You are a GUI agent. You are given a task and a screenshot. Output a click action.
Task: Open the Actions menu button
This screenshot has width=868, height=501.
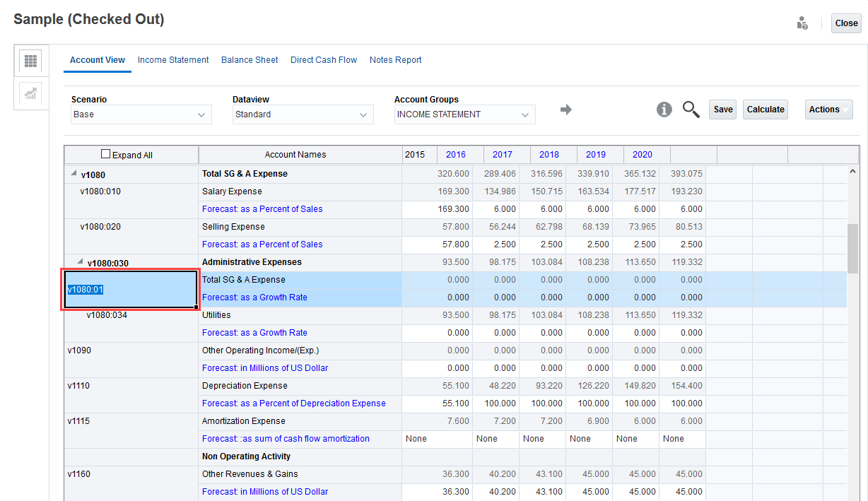(x=828, y=110)
